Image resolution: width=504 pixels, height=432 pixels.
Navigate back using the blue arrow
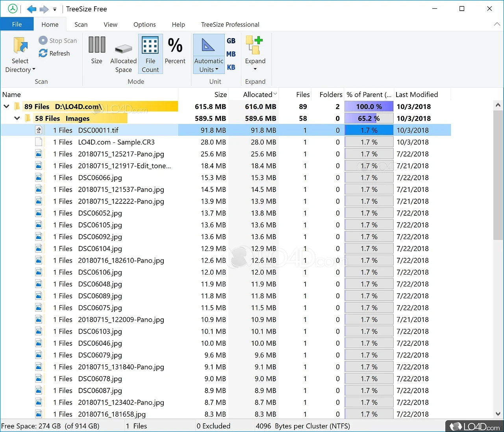point(31,9)
